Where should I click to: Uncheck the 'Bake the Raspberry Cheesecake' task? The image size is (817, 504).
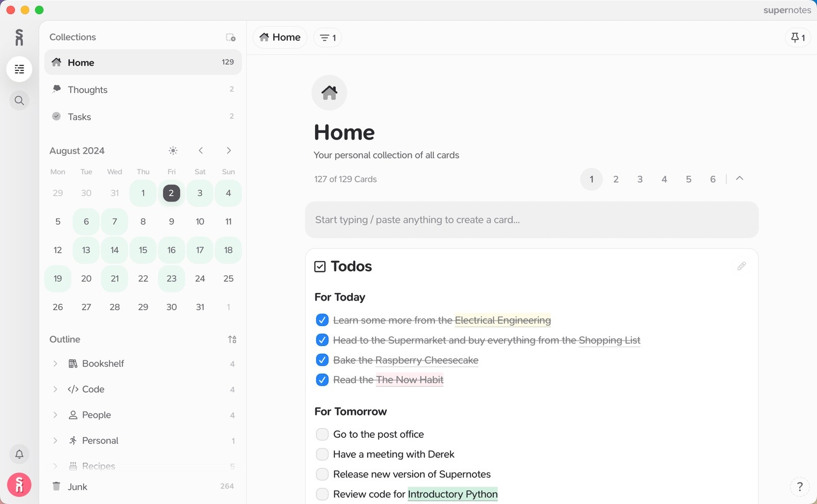[x=322, y=360]
